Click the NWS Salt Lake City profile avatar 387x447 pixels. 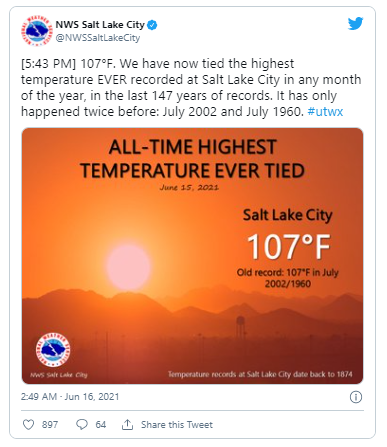click(x=36, y=31)
